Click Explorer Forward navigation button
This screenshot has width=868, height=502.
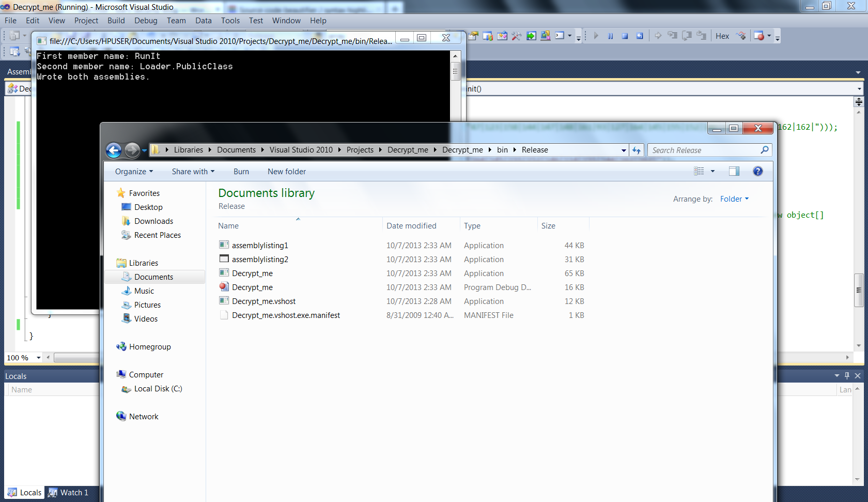(x=132, y=150)
